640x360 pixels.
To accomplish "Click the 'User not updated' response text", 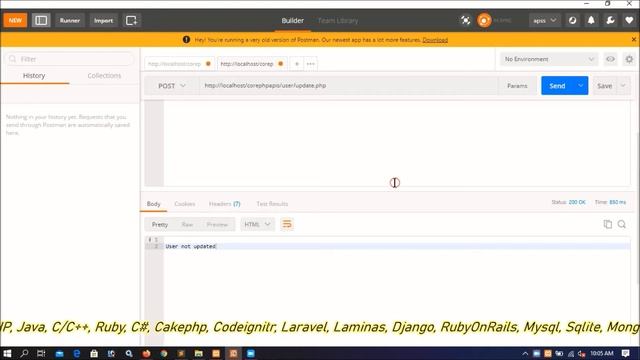I will (191, 246).
